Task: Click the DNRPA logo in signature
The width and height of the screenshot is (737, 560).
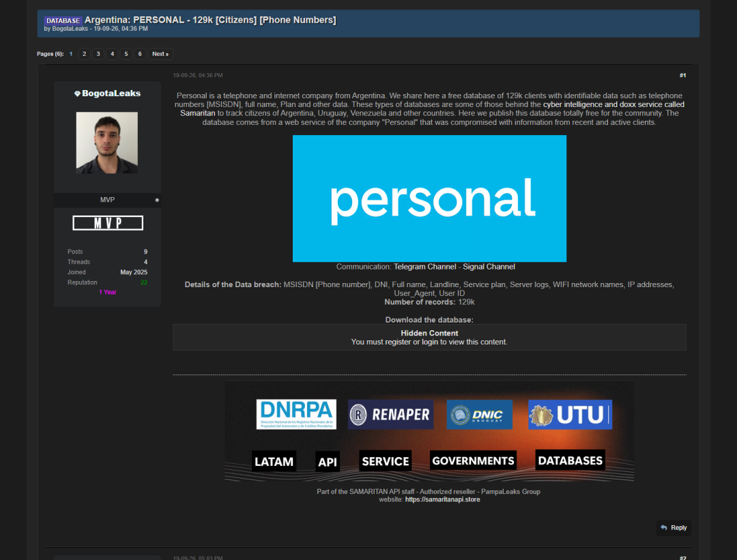Action: click(x=296, y=414)
